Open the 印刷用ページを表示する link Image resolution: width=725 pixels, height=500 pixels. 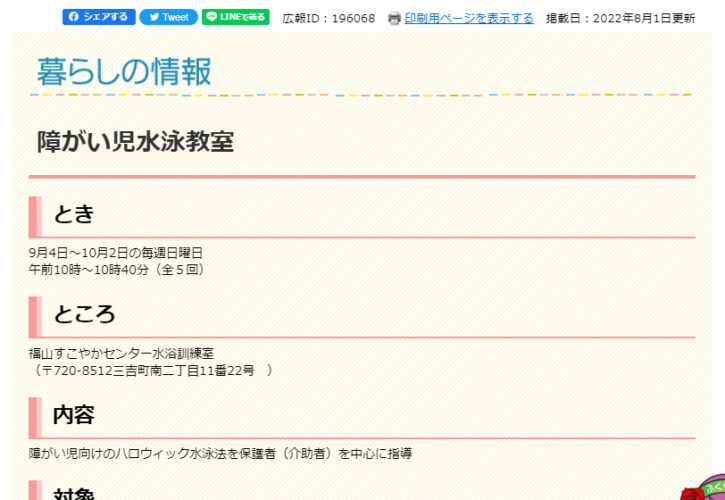(469, 19)
